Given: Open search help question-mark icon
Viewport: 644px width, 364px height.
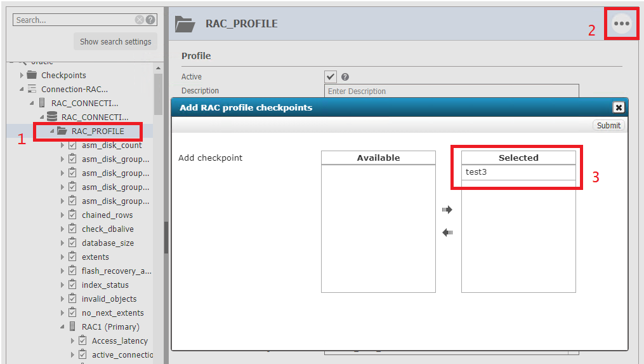Looking at the screenshot, I should [x=151, y=20].
